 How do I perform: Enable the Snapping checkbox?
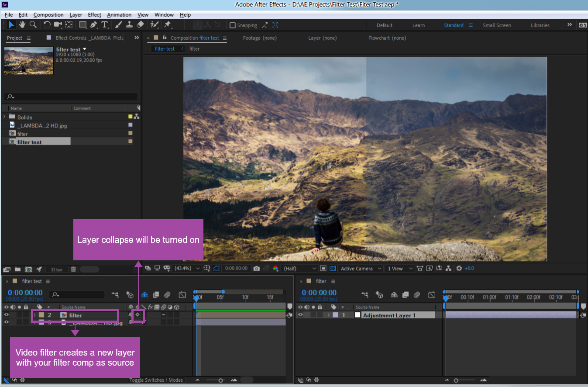click(233, 25)
